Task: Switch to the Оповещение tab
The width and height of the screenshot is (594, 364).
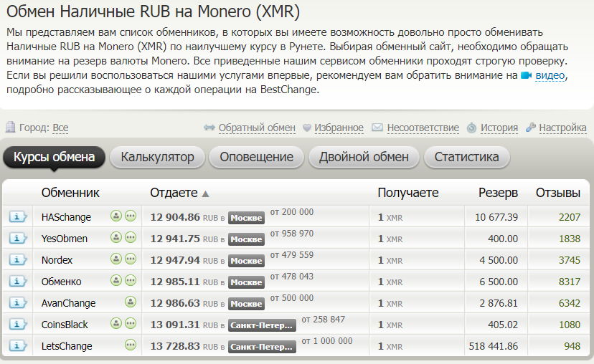Action: coord(256,157)
